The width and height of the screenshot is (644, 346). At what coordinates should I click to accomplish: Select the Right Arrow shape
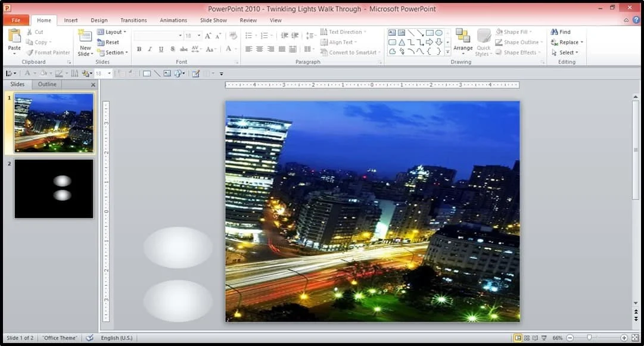click(x=430, y=42)
